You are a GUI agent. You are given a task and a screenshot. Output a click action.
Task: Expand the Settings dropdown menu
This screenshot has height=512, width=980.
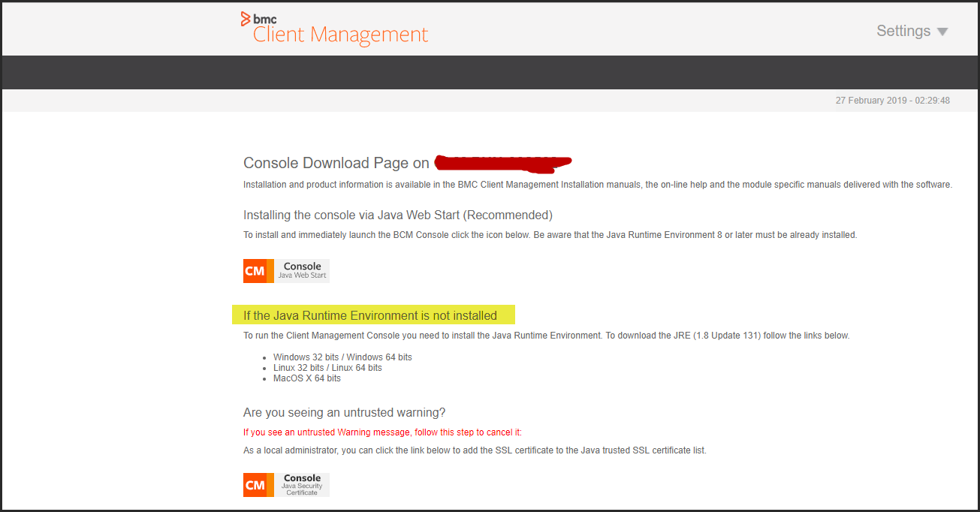[912, 31]
